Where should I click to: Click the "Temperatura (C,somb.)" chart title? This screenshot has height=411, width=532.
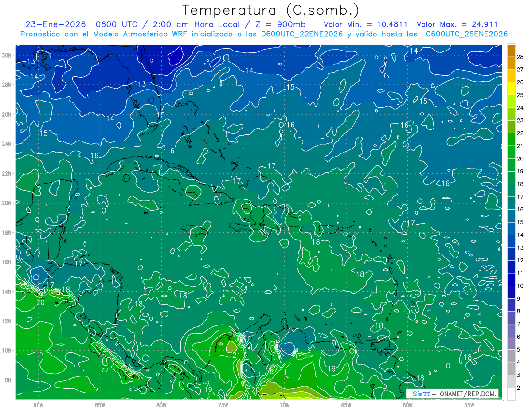pyautogui.click(x=271, y=11)
